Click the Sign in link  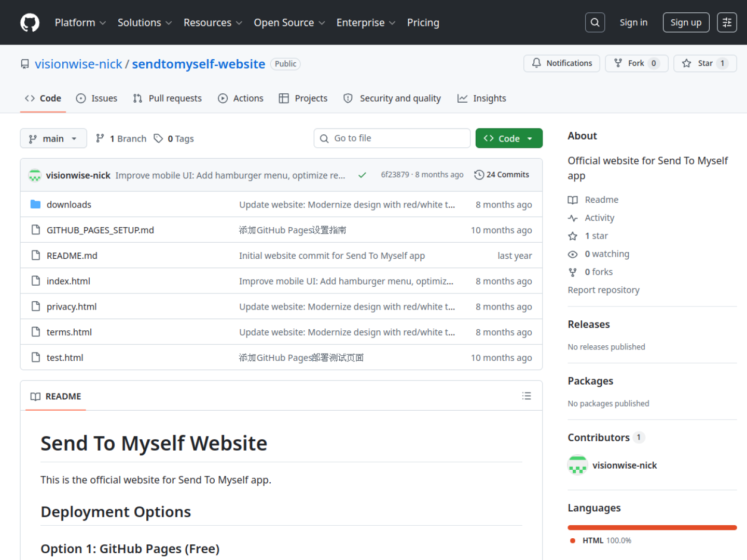(x=633, y=22)
